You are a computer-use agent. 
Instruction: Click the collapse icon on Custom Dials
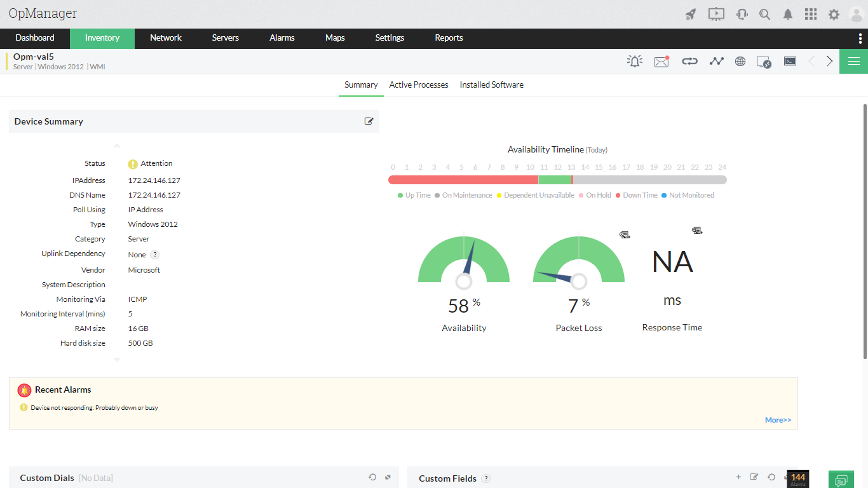pyautogui.click(x=388, y=477)
